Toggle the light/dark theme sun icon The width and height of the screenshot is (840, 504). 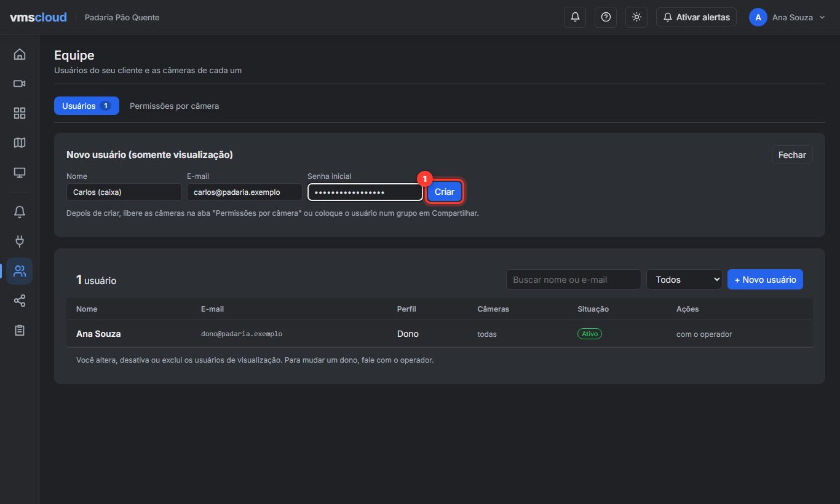point(636,17)
